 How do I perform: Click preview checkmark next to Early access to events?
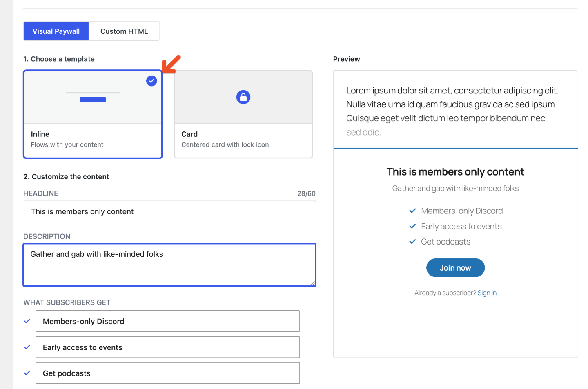tap(412, 226)
